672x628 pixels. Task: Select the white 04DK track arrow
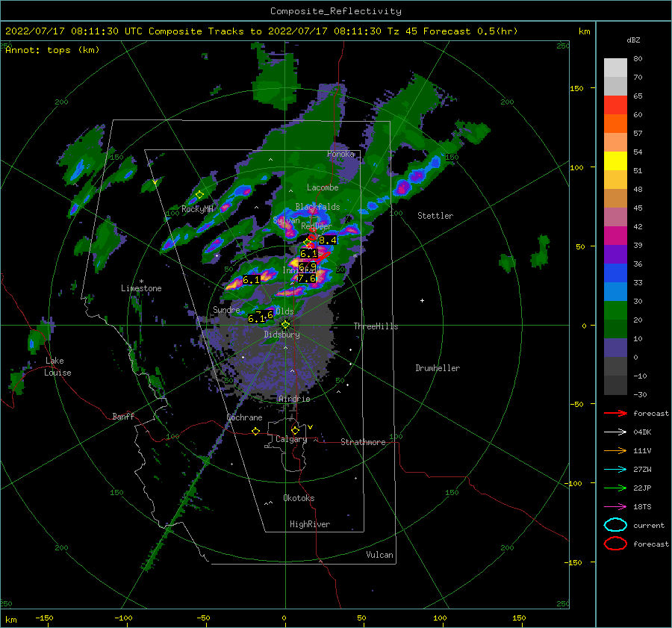coord(615,432)
